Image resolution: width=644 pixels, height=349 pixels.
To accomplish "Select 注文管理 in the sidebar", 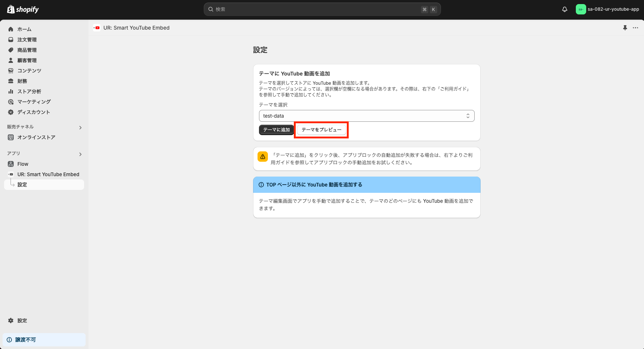I will tap(27, 40).
